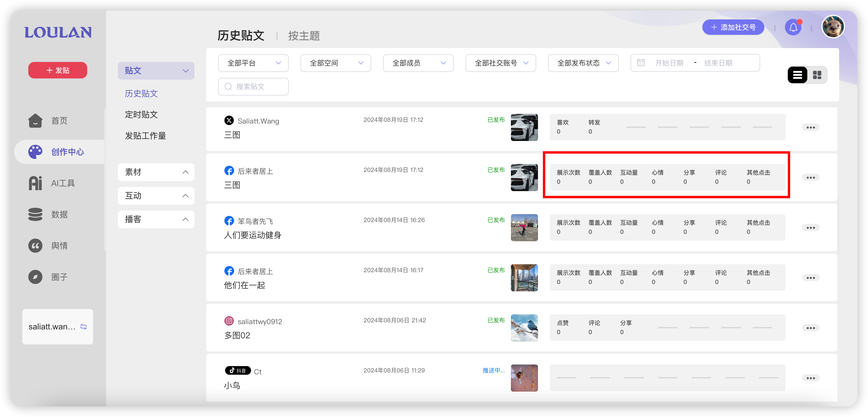
Task: Click the 开始日期 field
Action: (669, 63)
